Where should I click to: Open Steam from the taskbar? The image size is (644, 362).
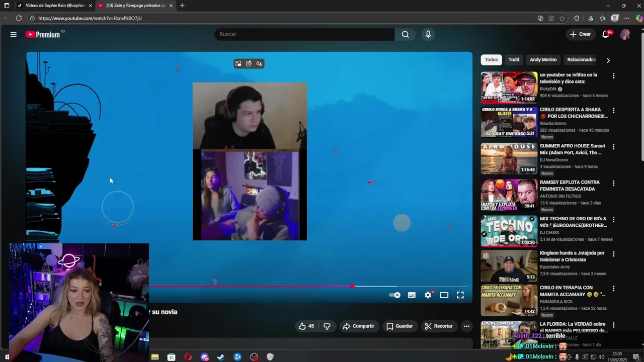221,357
